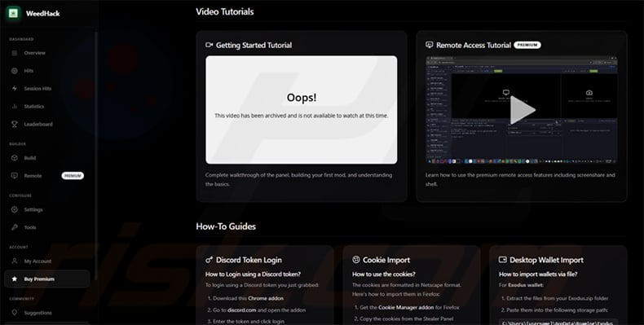Click the Remote monitor icon in sidebar

pyautogui.click(x=15, y=176)
